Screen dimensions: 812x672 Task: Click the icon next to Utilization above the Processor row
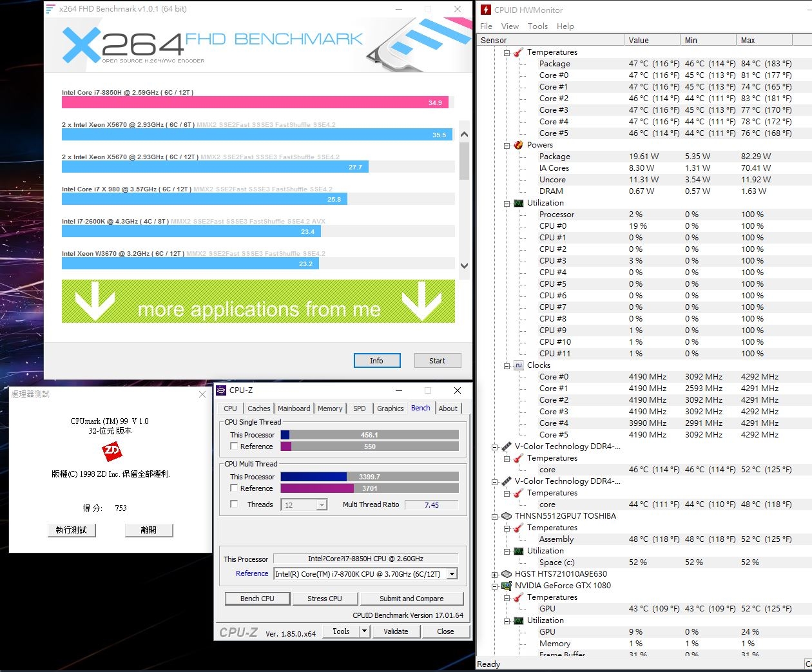[x=518, y=203]
